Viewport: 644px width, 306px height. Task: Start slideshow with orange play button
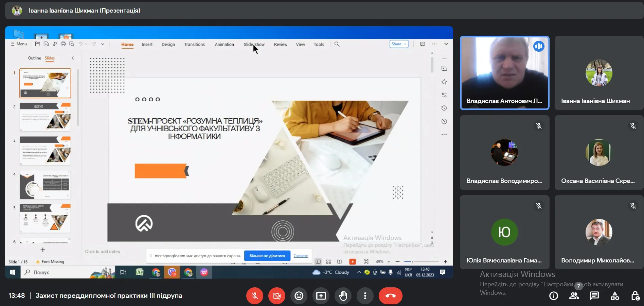[353, 261]
